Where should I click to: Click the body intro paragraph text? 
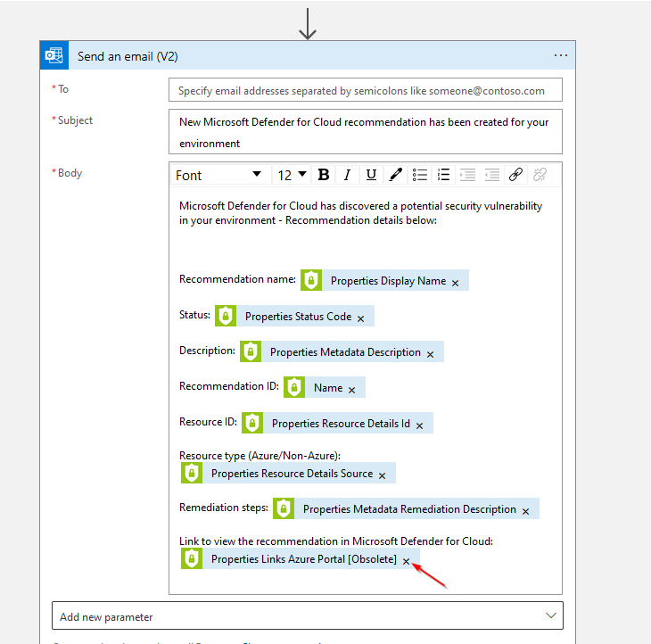[361, 213]
